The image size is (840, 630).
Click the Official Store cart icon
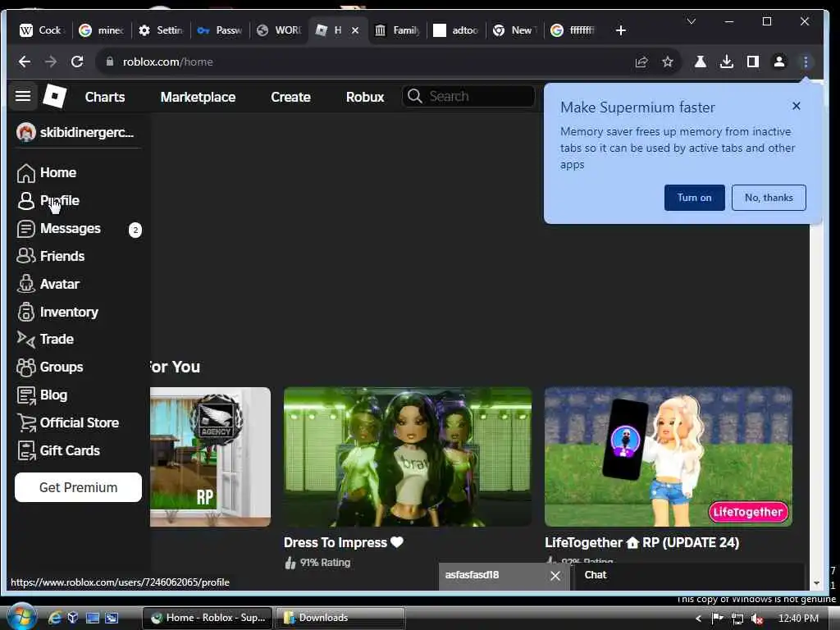(25, 422)
